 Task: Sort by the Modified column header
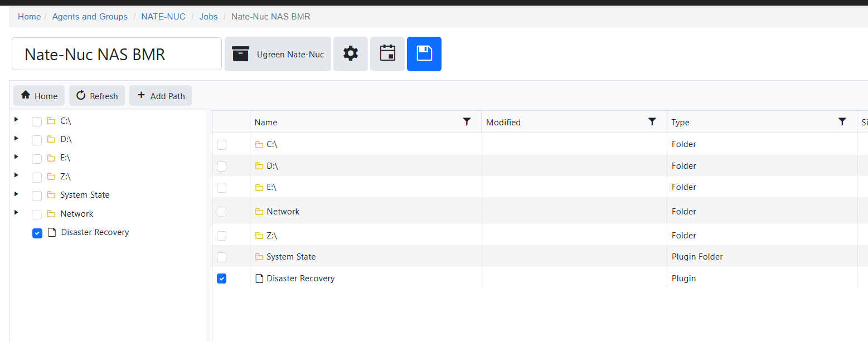pyautogui.click(x=503, y=123)
